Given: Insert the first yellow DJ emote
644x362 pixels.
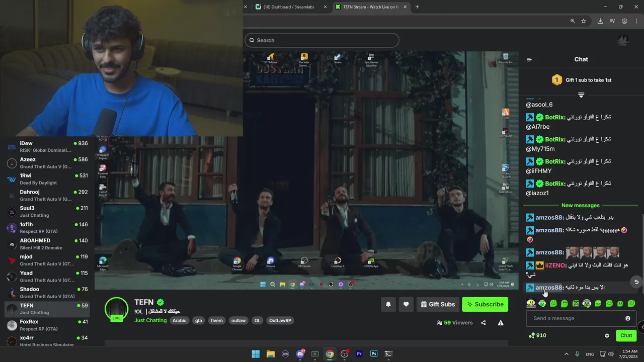Looking at the screenshot, I should click(531, 303).
